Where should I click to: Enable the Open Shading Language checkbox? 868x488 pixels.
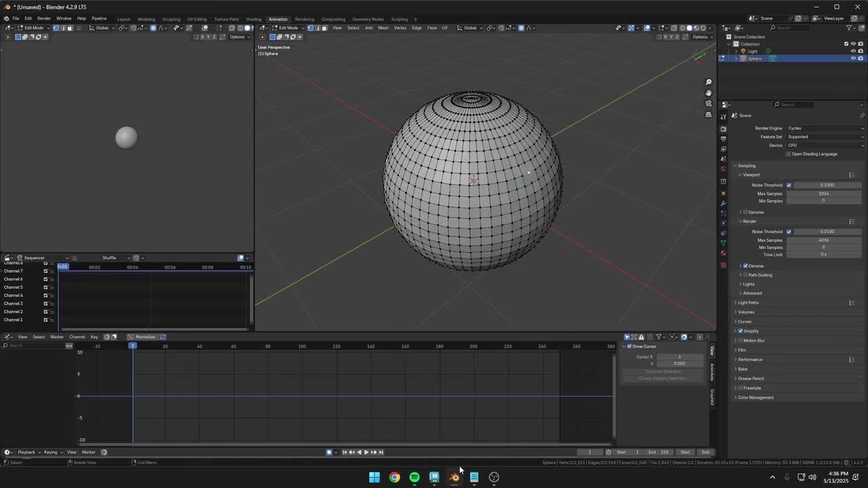[x=789, y=154]
